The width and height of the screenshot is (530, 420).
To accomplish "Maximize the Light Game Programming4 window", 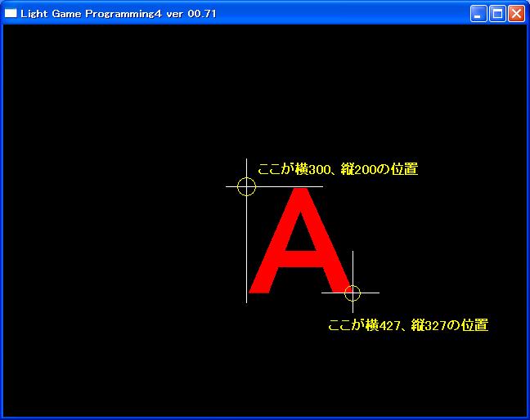I will [x=497, y=14].
